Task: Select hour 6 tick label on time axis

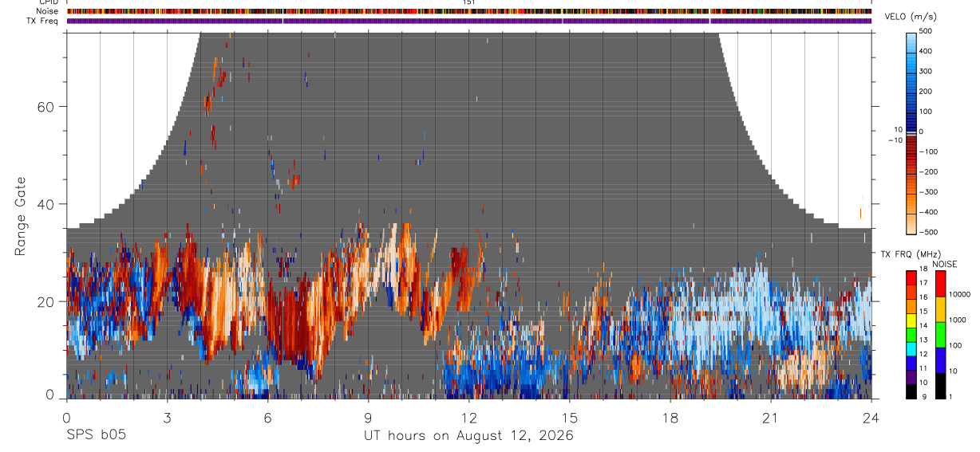Action: (x=267, y=417)
